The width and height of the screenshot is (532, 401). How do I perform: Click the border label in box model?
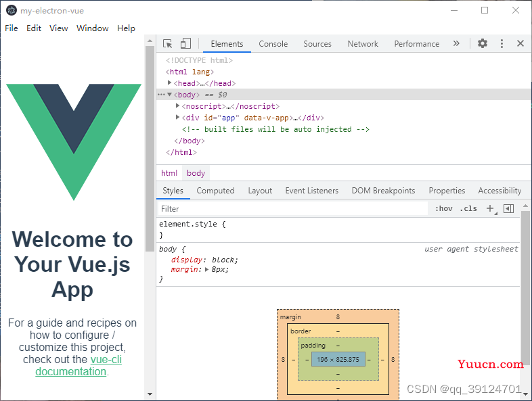click(301, 331)
